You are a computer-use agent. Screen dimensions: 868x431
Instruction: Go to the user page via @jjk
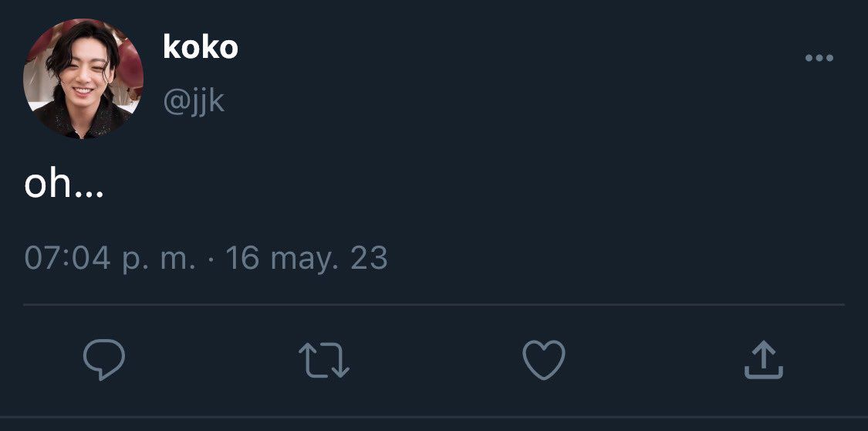pyautogui.click(x=194, y=102)
